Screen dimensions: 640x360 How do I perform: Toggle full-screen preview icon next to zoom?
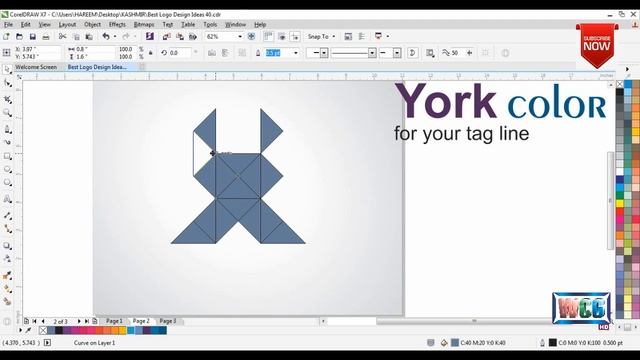pos(251,37)
